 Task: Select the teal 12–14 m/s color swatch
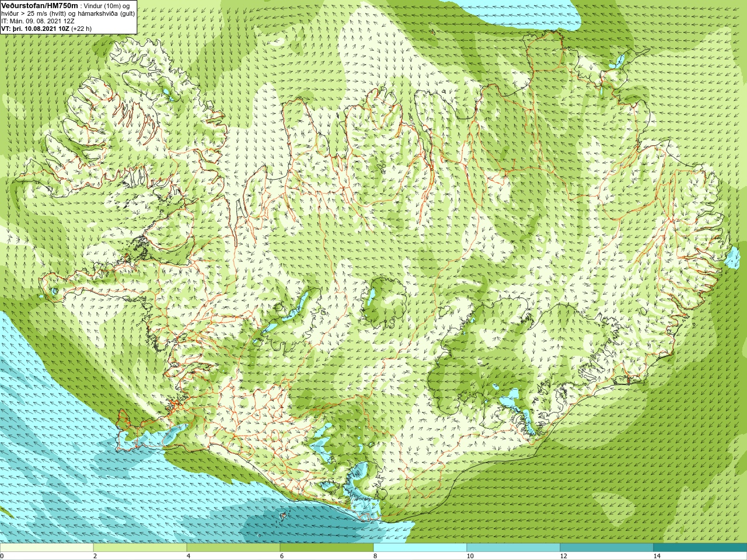pos(607,548)
